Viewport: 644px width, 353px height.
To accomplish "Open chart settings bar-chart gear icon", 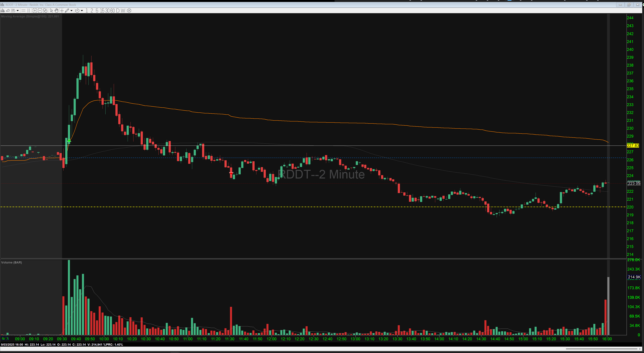I will [3, 11].
